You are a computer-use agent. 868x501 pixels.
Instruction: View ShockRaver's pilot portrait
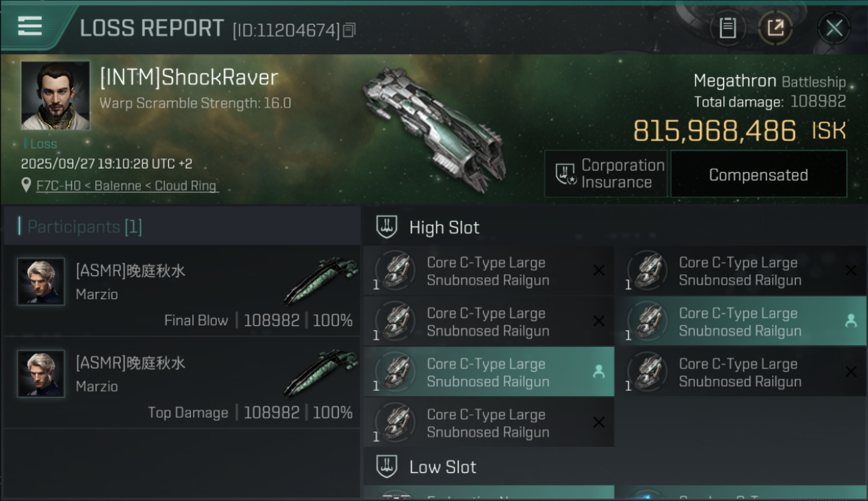(55, 95)
